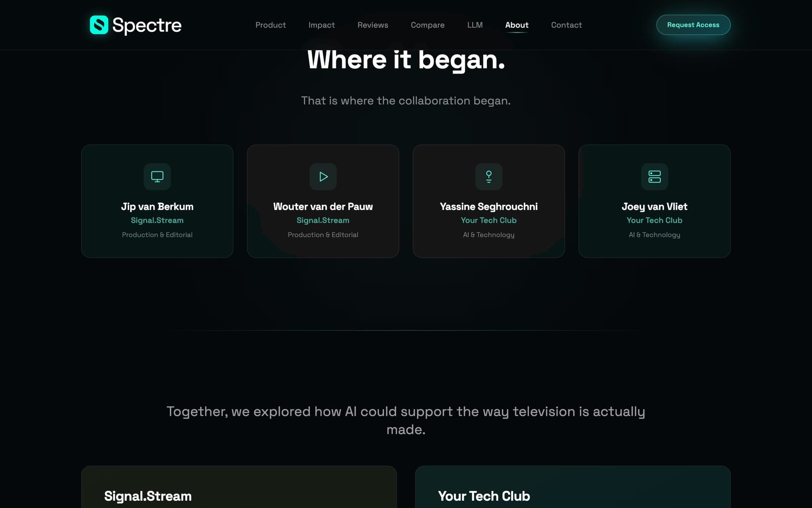Open the Product nav item

coord(270,25)
